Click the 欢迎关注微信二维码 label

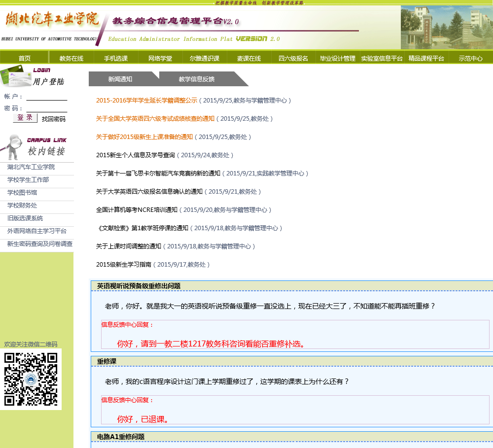(x=31, y=344)
